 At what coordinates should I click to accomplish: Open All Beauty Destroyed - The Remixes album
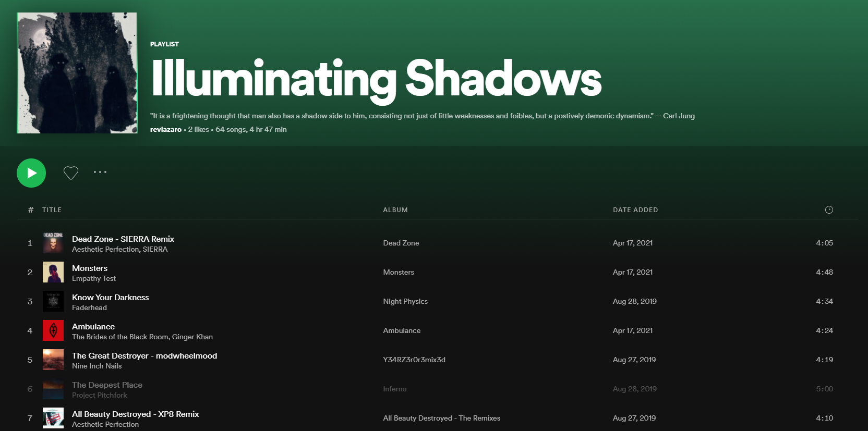click(441, 418)
